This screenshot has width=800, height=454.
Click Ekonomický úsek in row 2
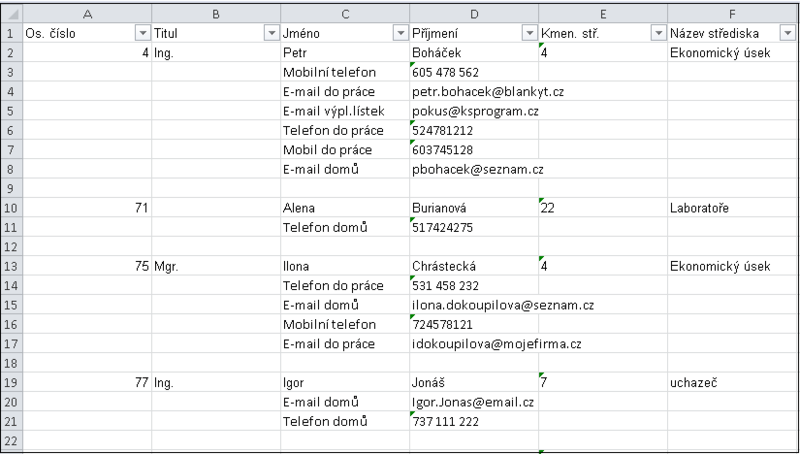[x=732, y=53]
